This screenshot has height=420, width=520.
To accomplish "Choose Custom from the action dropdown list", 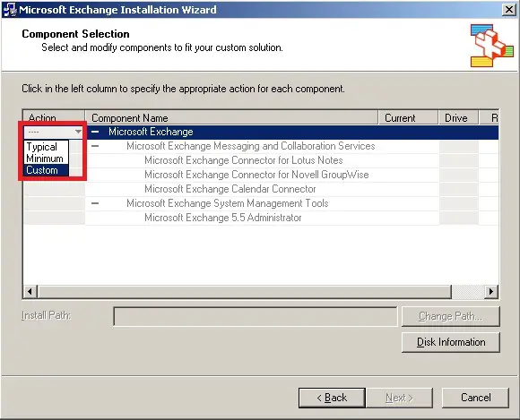I will (x=46, y=170).
